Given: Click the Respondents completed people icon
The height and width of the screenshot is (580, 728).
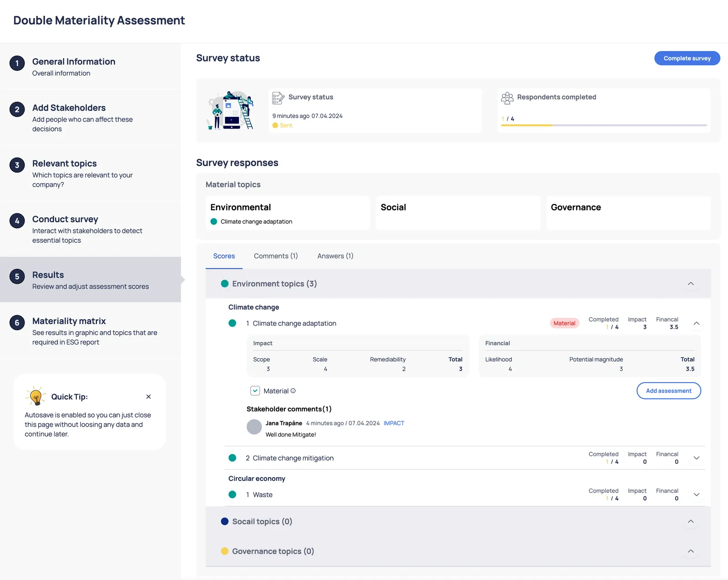Looking at the screenshot, I should click(x=507, y=98).
